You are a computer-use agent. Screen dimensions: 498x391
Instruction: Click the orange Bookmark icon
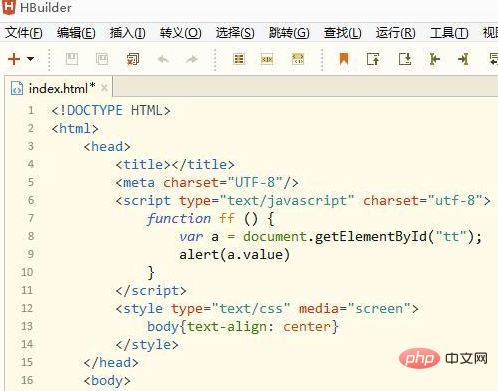click(344, 59)
